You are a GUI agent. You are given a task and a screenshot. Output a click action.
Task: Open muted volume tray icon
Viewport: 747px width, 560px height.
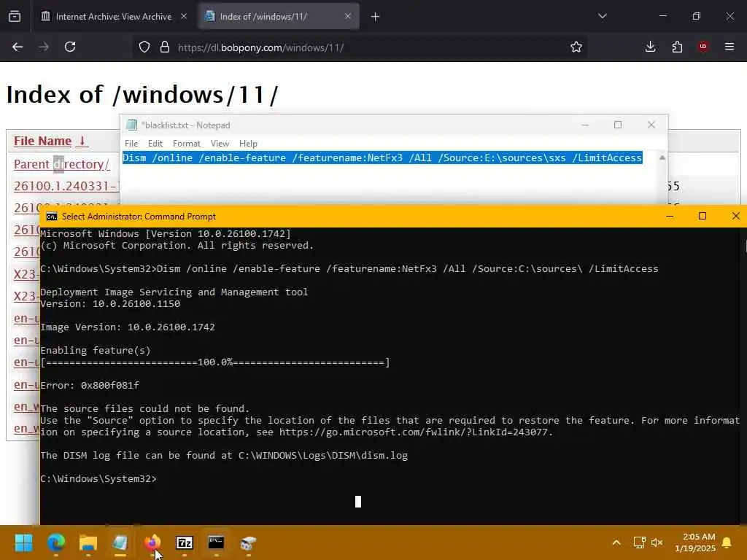(x=657, y=542)
